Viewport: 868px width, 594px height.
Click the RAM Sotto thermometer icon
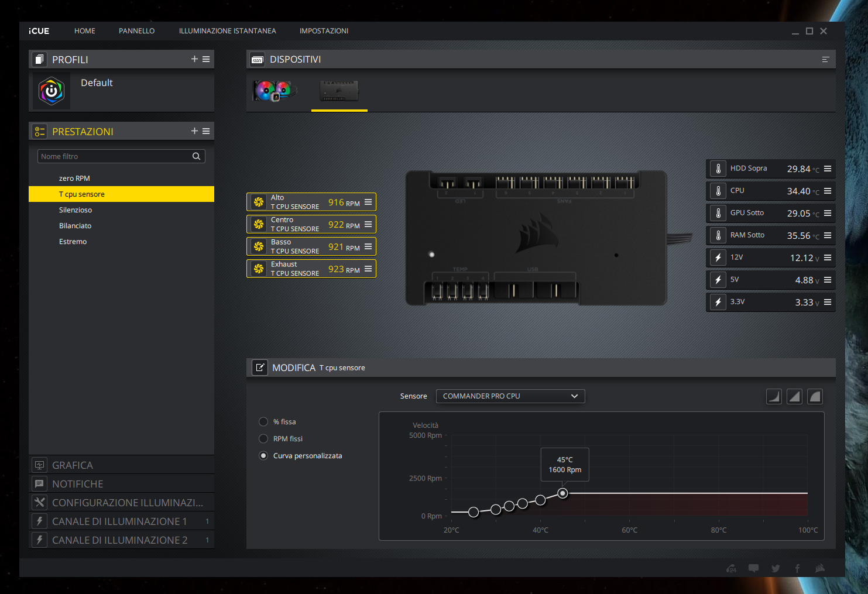718,235
